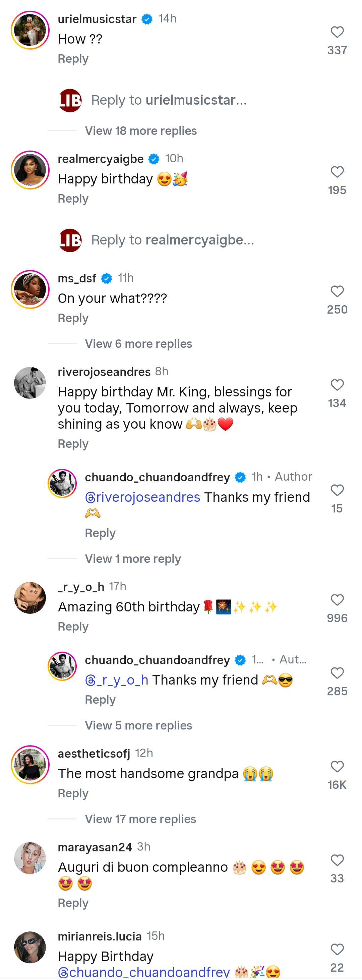
Task: Expand "View 18 more replies" under urielmusicstar
Action: pyautogui.click(x=140, y=130)
